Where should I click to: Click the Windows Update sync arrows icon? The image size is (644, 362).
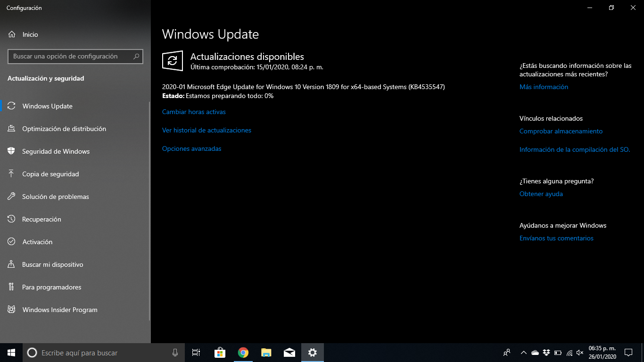pyautogui.click(x=12, y=106)
